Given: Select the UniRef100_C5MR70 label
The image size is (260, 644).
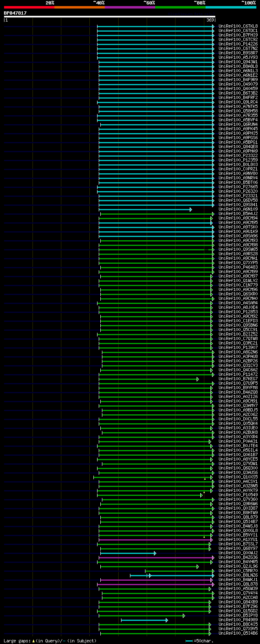Looking at the screenshot, I should [x=238, y=571].
